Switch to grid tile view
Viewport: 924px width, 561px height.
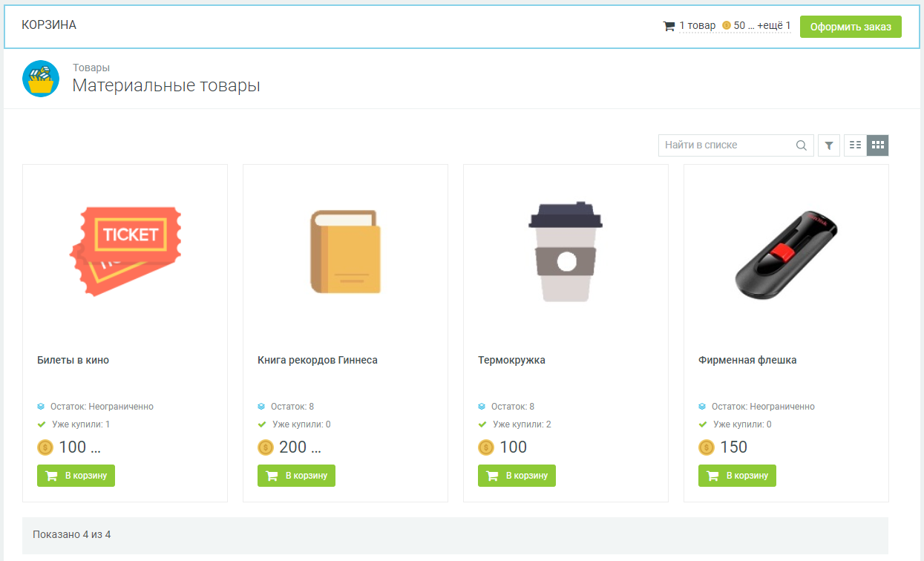(x=877, y=145)
